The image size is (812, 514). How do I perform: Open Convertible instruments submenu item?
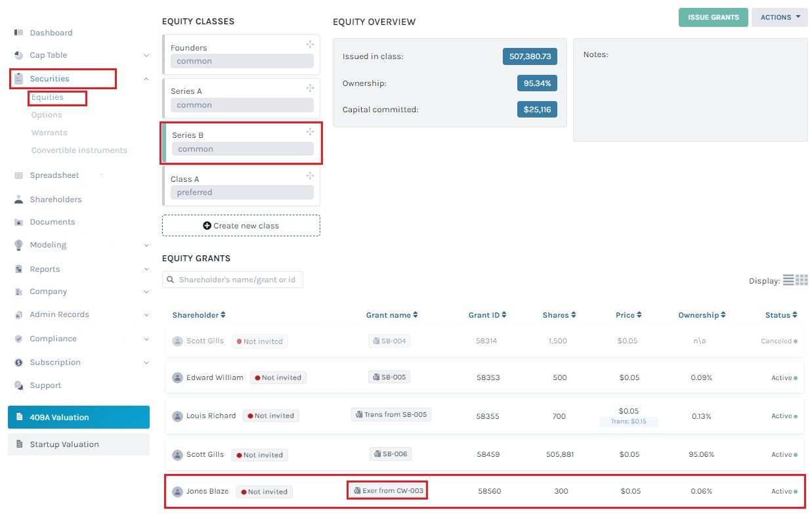coord(79,150)
